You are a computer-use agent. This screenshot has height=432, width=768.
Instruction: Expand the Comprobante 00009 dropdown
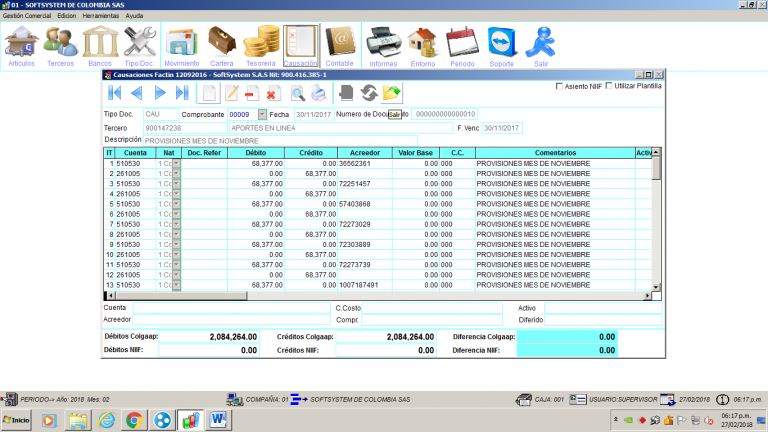[x=262, y=114]
